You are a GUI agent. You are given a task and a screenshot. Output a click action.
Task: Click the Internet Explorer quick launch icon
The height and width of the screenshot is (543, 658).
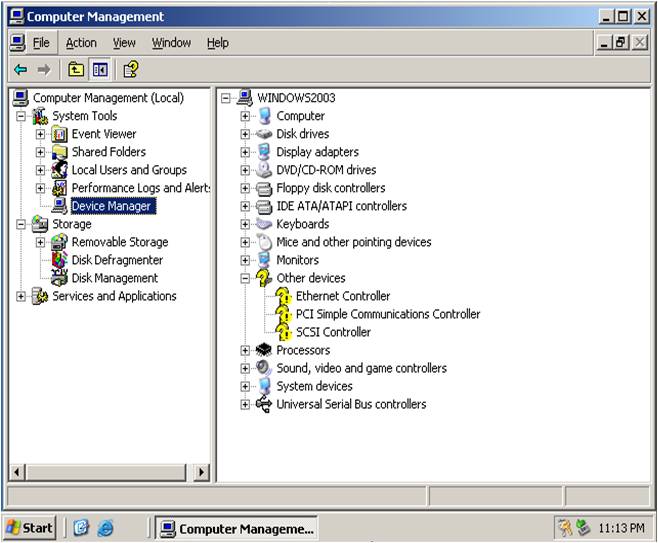[105, 528]
